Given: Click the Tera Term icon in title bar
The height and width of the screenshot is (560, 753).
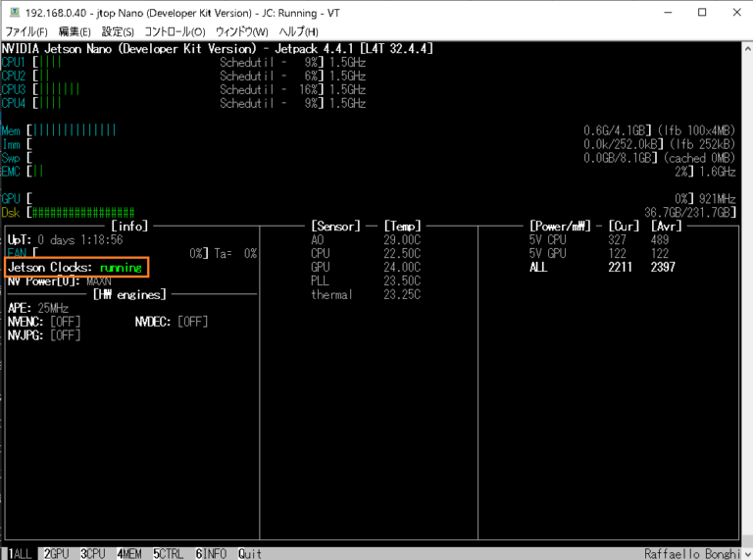Looking at the screenshot, I should (x=12, y=13).
